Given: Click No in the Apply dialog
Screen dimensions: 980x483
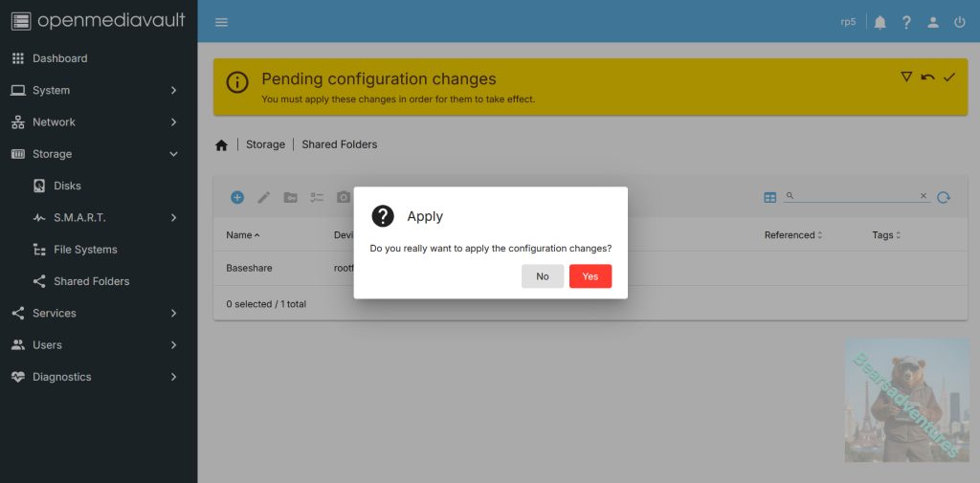Looking at the screenshot, I should point(543,276).
